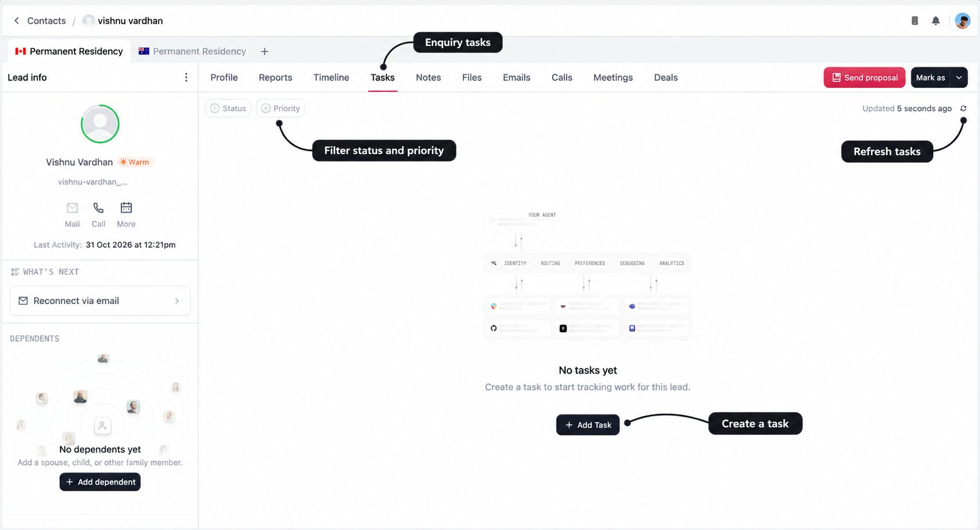Open Reconnect via email suggestion
This screenshot has width=980, height=530.
100,301
